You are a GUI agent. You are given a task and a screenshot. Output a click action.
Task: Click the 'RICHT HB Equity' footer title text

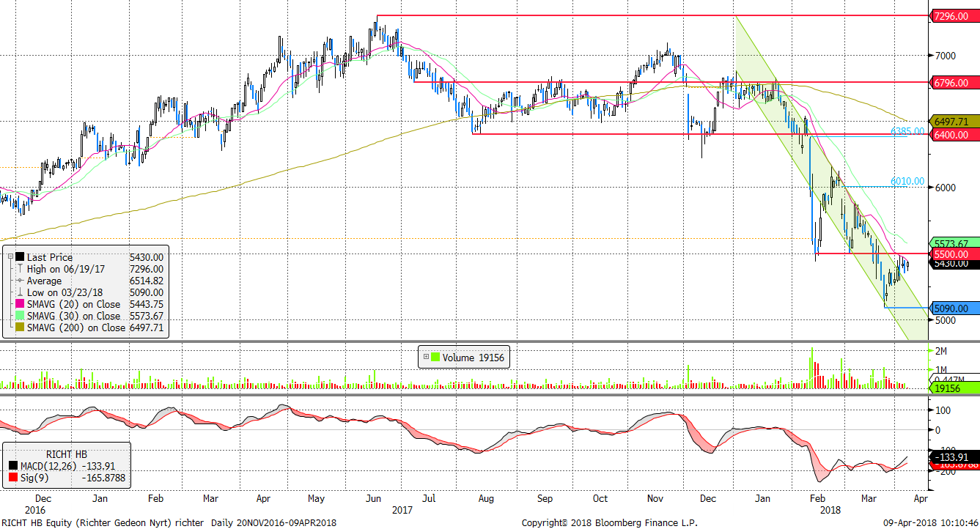(x=35, y=523)
